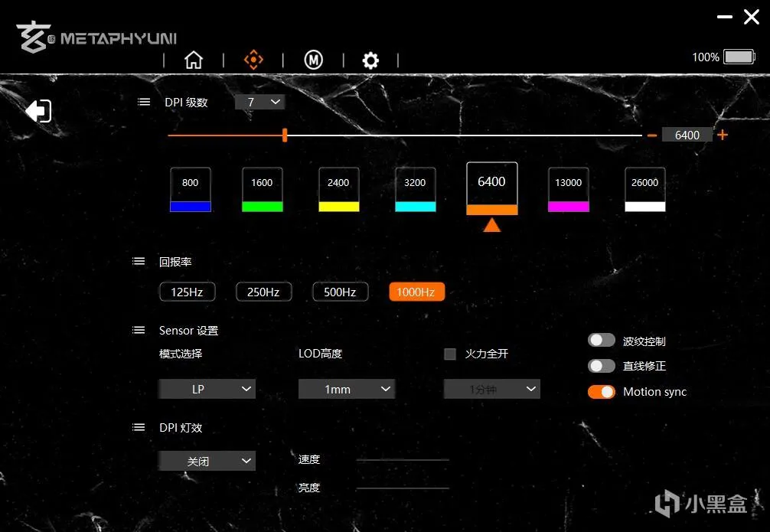Click the Sensor 设置 heading
The width and height of the screenshot is (770, 532).
point(188,331)
